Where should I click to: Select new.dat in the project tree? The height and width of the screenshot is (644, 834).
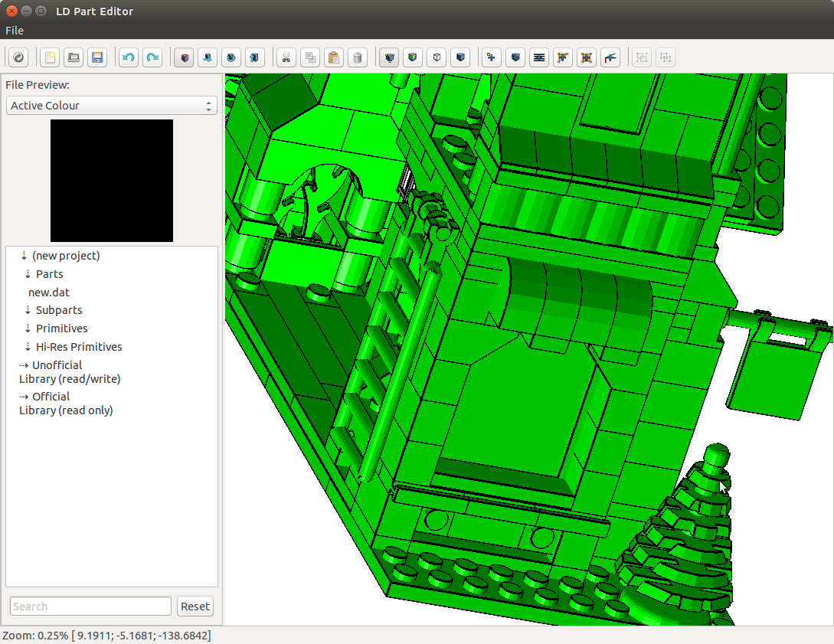[49, 293]
